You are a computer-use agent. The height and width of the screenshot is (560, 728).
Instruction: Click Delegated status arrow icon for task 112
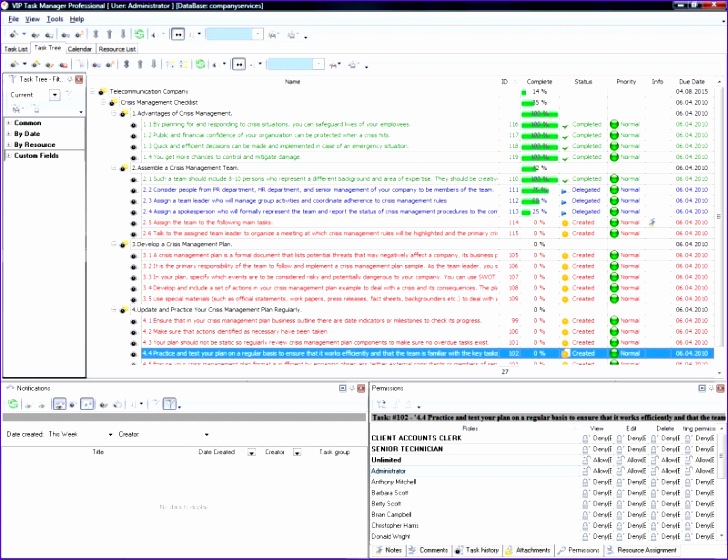[564, 201]
